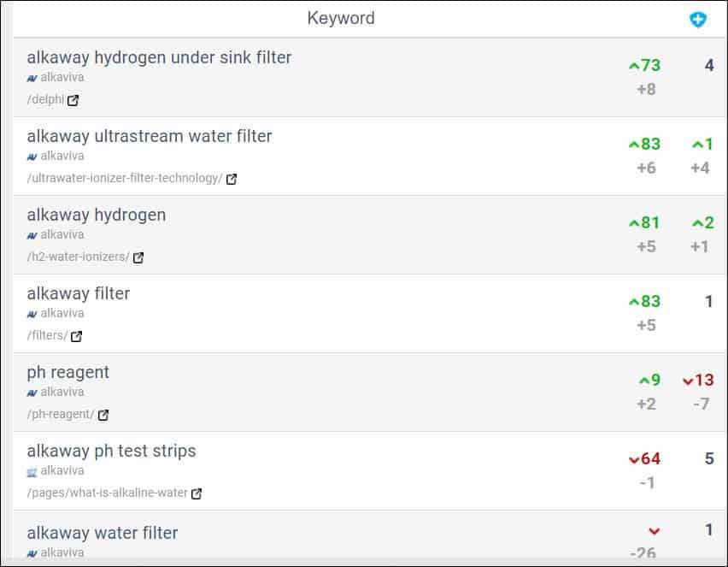728x567 pixels.
Task: Click the store favicon under alkaway ph test strips
Action: 32,472
